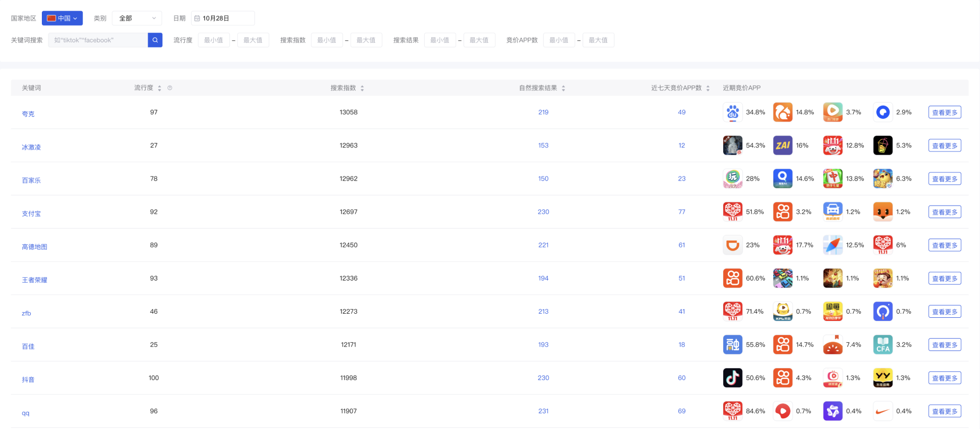980x429 pixels.
Task: Open the 夸克 keyword link
Action: click(28, 114)
